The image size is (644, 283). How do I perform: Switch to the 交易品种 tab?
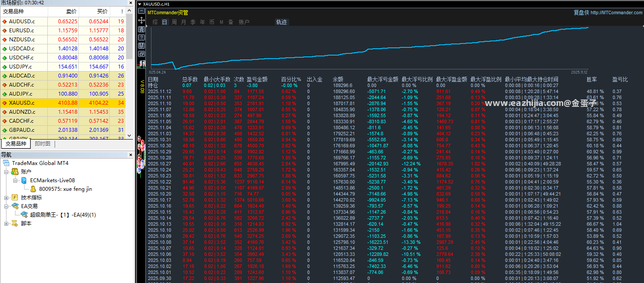coord(16,144)
